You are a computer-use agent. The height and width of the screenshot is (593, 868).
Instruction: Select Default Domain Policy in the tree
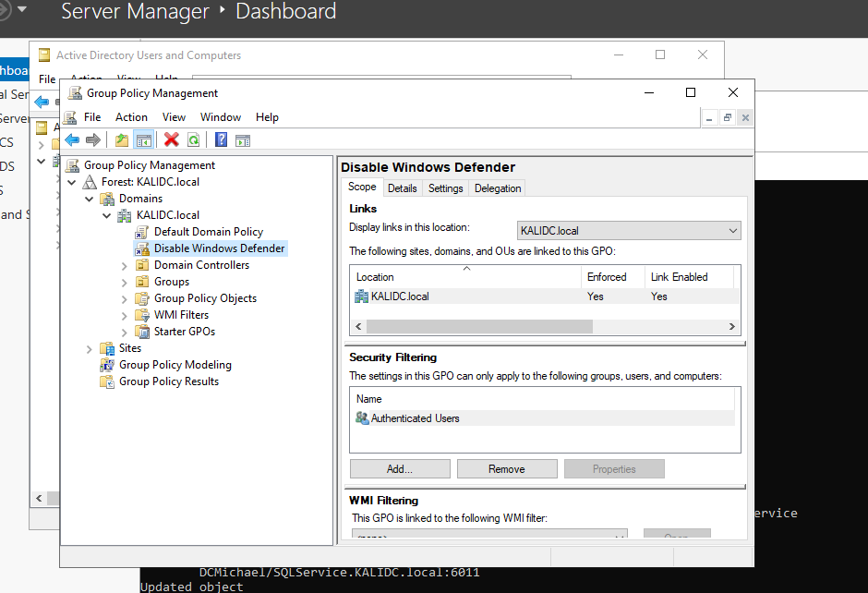tap(209, 232)
